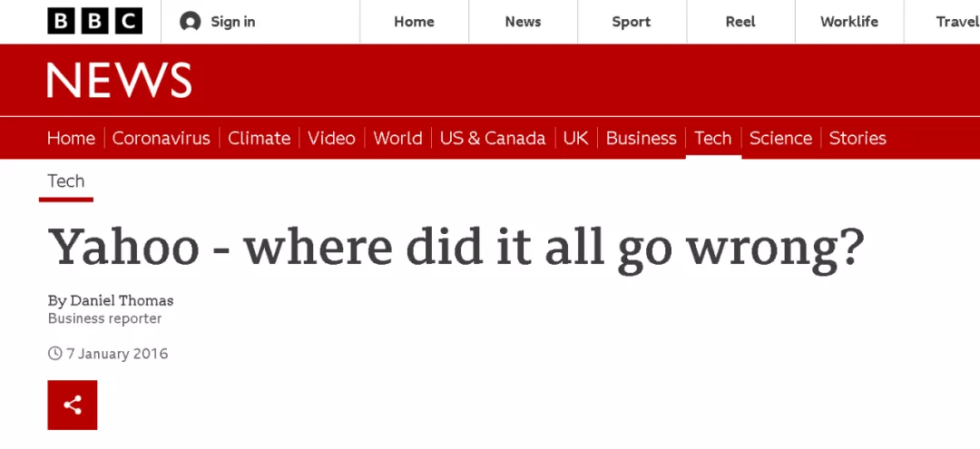Image resolution: width=980 pixels, height=449 pixels.
Task: Open the Coronavirus news section
Action: (161, 138)
